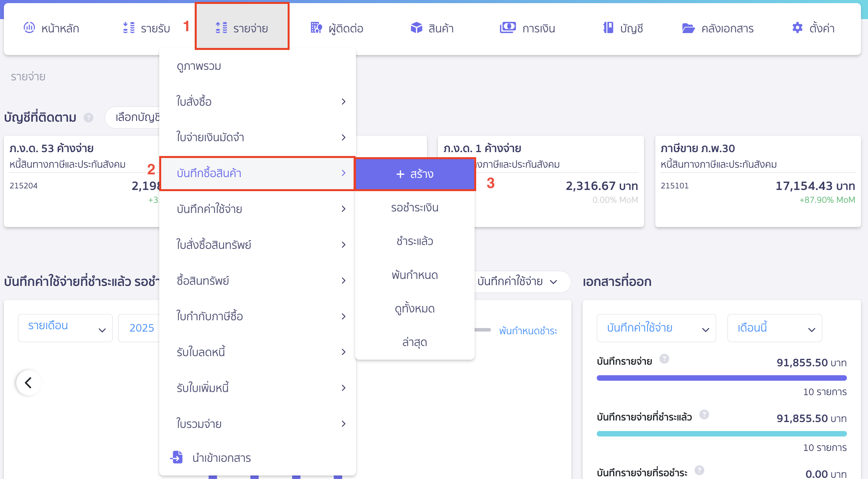This screenshot has width=868, height=479.
Task: Click the คลังเอกสาร folder icon
Action: [x=688, y=28]
